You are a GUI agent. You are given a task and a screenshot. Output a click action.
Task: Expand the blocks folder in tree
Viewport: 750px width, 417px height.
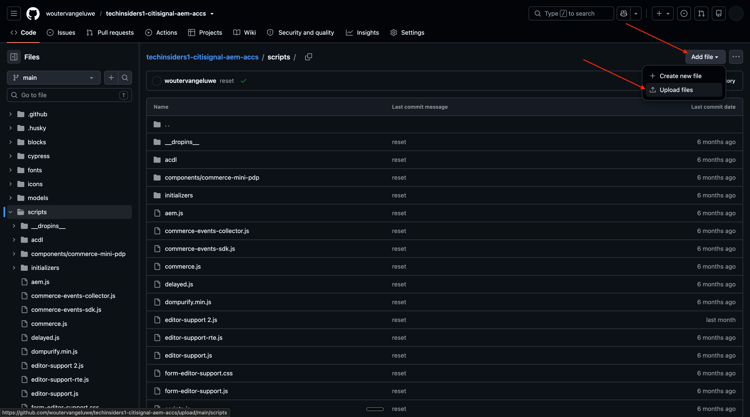click(x=11, y=142)
